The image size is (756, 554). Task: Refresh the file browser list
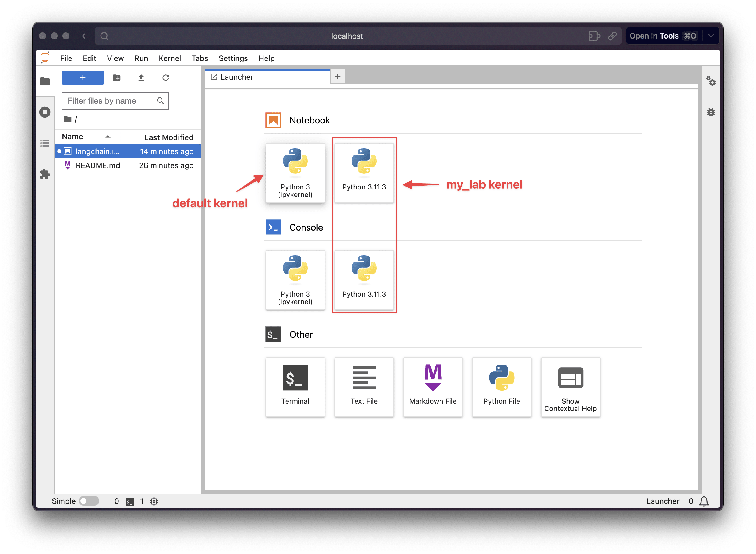click(166, 78)
